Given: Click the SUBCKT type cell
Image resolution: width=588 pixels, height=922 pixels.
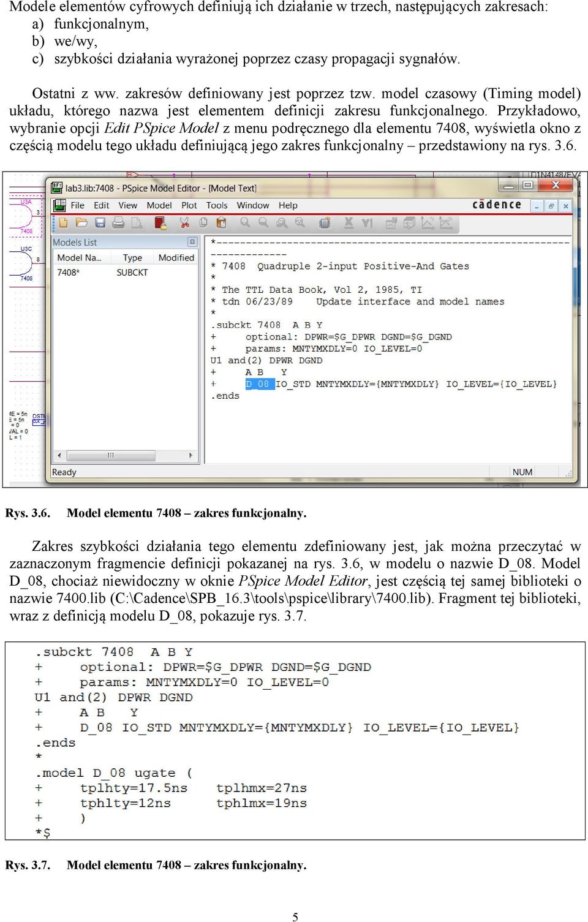Looking at the screenshot, I should (132, 273).
